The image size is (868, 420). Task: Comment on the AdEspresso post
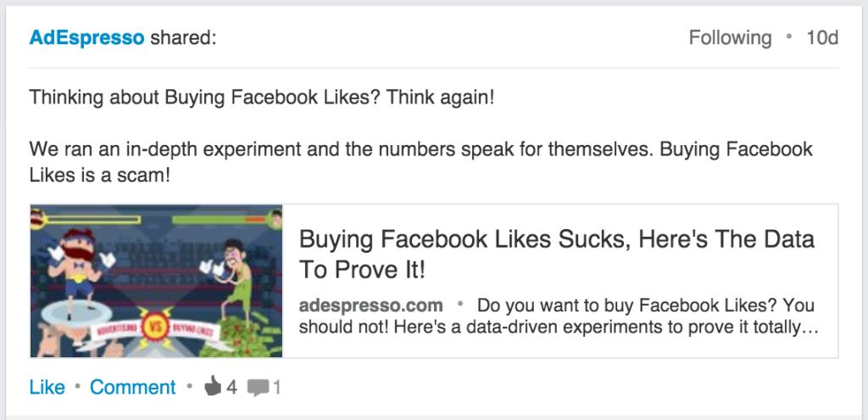pyautogui.click(x=133, y=387)
